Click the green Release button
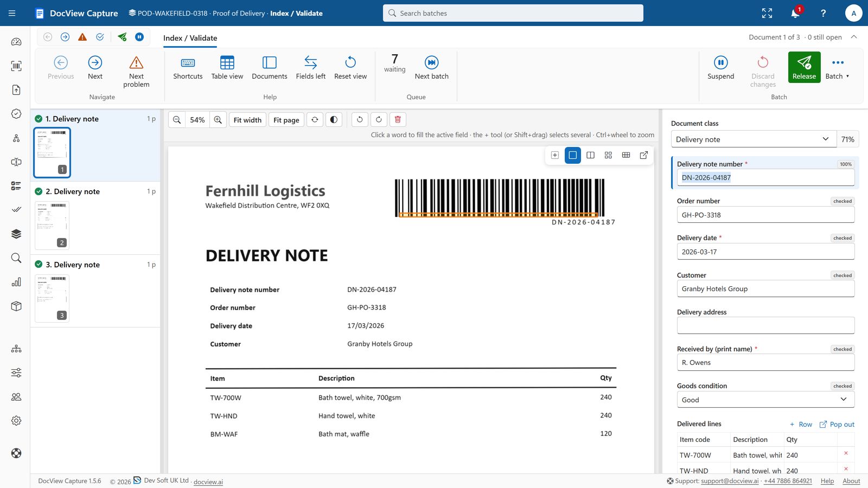Screen dimensions: 868x488 click(x=804, y=67)
